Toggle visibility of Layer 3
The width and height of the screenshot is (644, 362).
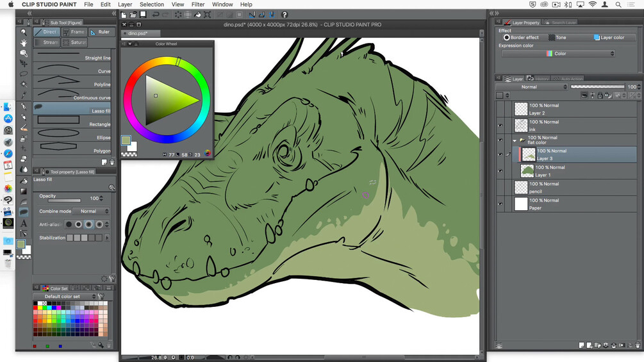tap(500, 154)
